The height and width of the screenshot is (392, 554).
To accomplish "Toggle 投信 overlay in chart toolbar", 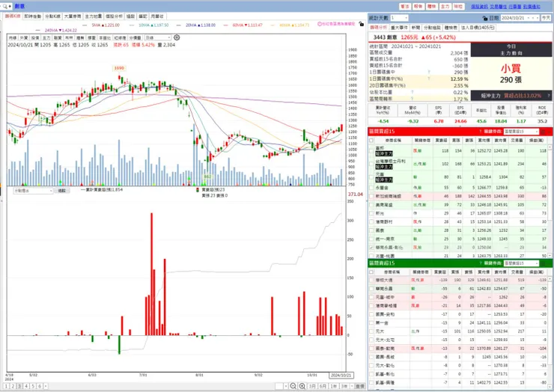I will click(x=35, y=37).
